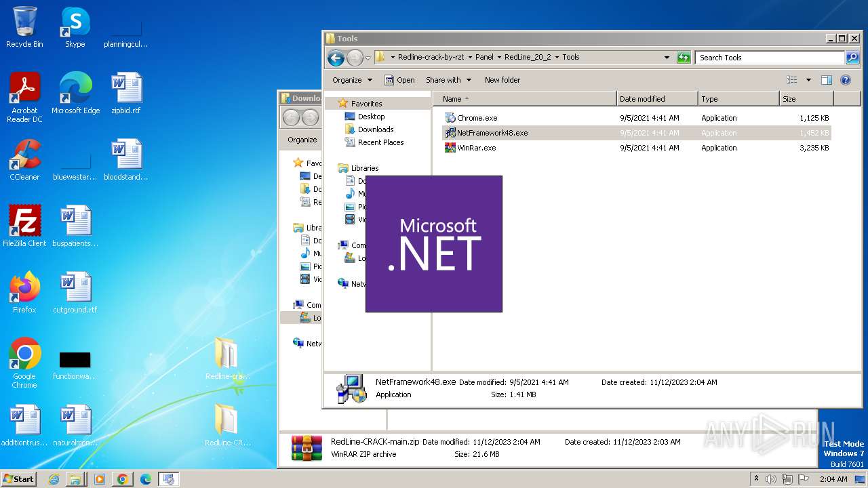The height and width of the screenshot is (488, 868).
Task: Open bloodstand document on desktop
Action: [126, 160]
